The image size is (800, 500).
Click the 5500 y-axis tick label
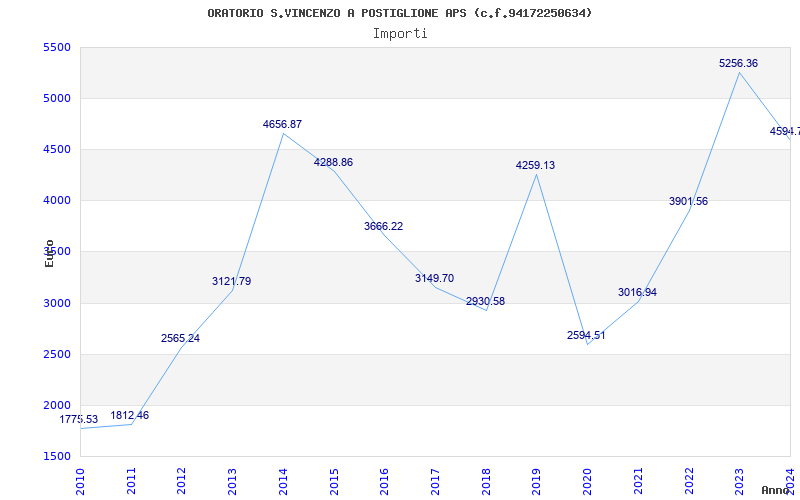point(56,47)
